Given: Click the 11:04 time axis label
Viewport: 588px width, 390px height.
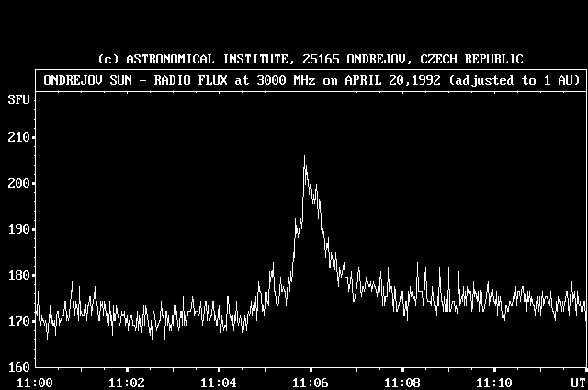Looking at the screenshot, I should click(219, 382).
